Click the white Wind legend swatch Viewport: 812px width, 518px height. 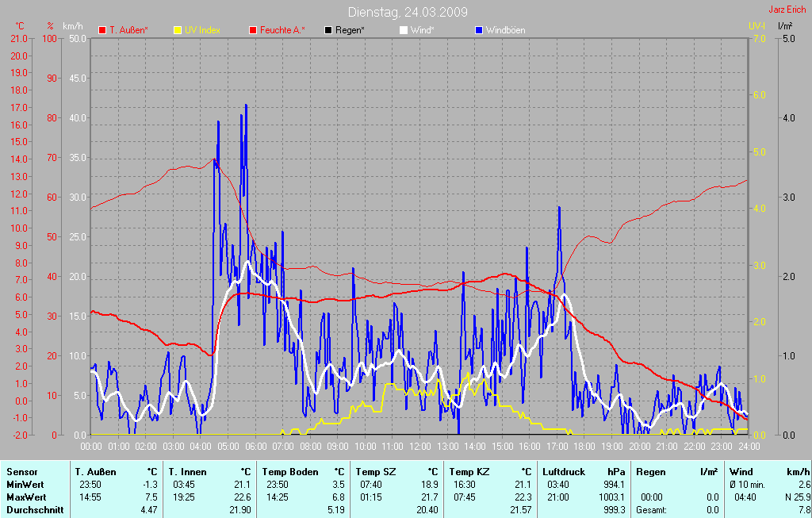click(x=404, y=31)
